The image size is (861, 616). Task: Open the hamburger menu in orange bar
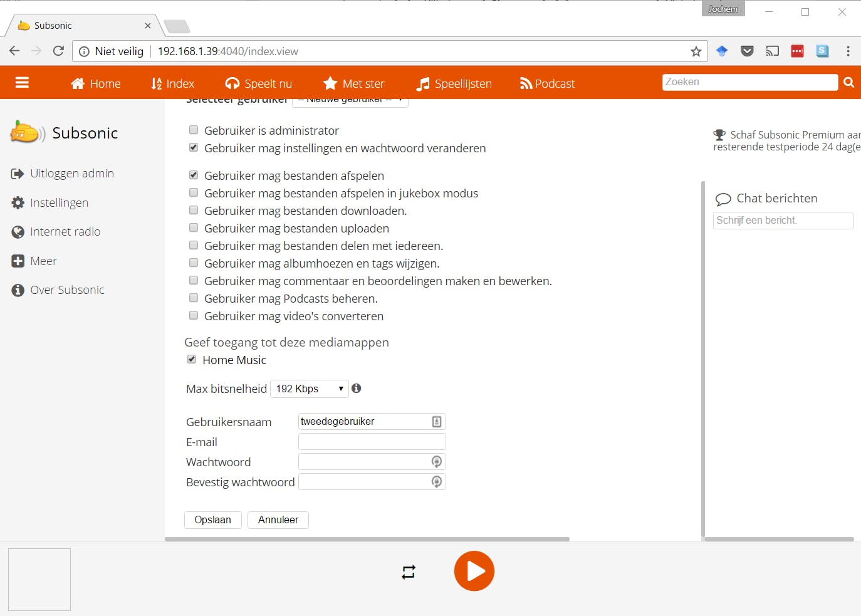22,83
